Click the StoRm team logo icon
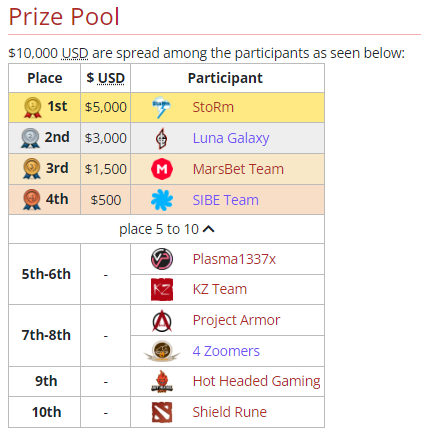 pos(162,107)
